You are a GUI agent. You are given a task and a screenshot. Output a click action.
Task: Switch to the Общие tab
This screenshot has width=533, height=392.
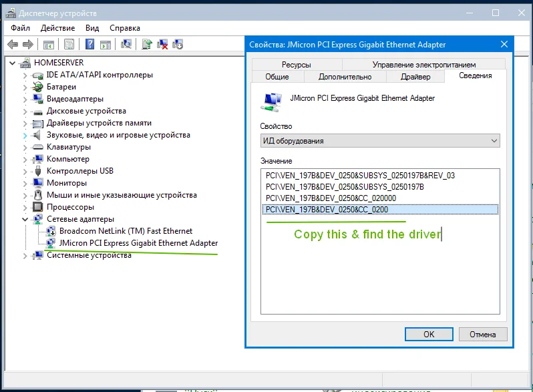point(277,77)
